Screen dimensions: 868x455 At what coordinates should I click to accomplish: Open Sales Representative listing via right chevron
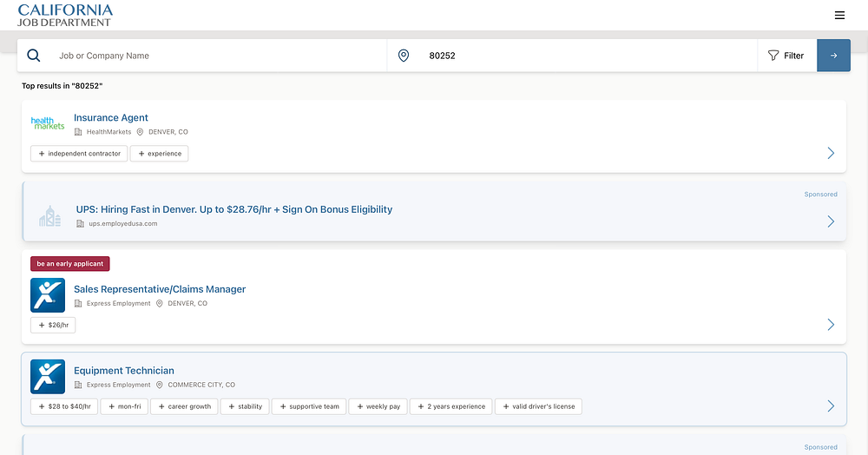coord(831,325)
